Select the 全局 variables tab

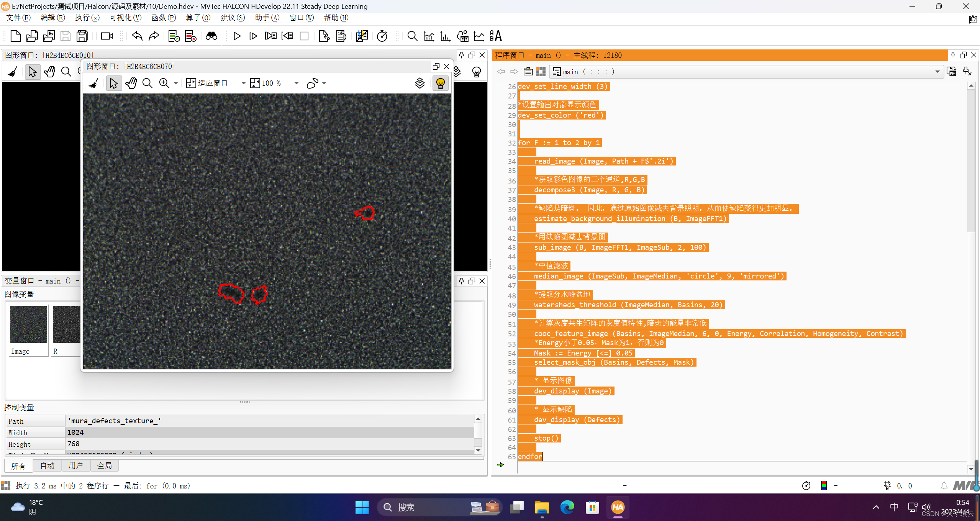(x=104, y=465)
